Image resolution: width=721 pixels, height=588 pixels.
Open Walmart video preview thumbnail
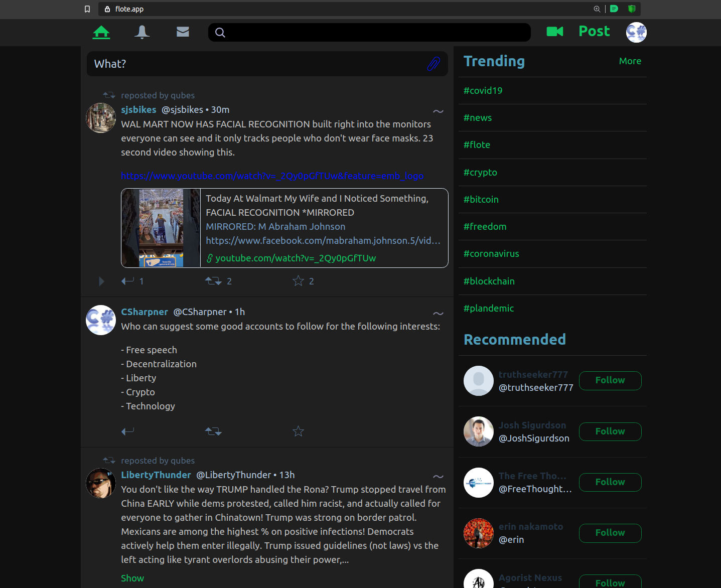(161, 228)
